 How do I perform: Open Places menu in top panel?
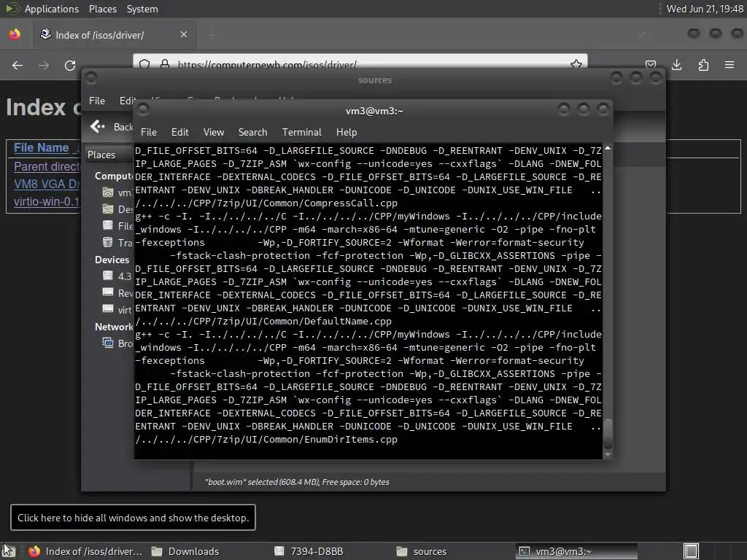pyautogui.click(x=102, y=9)
